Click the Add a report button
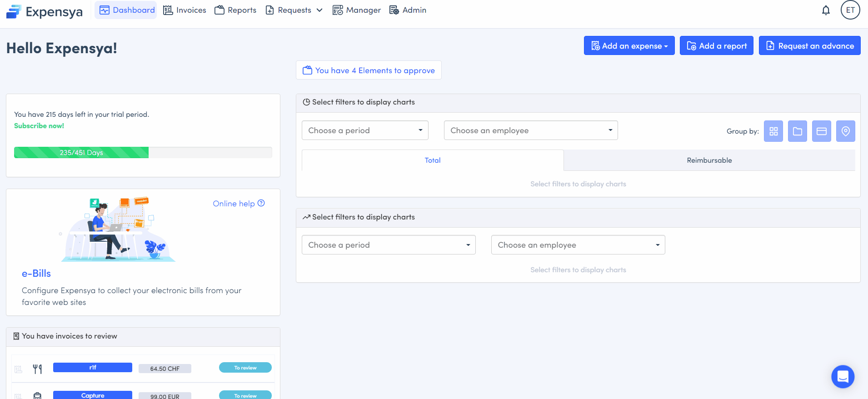 point(716,46)
